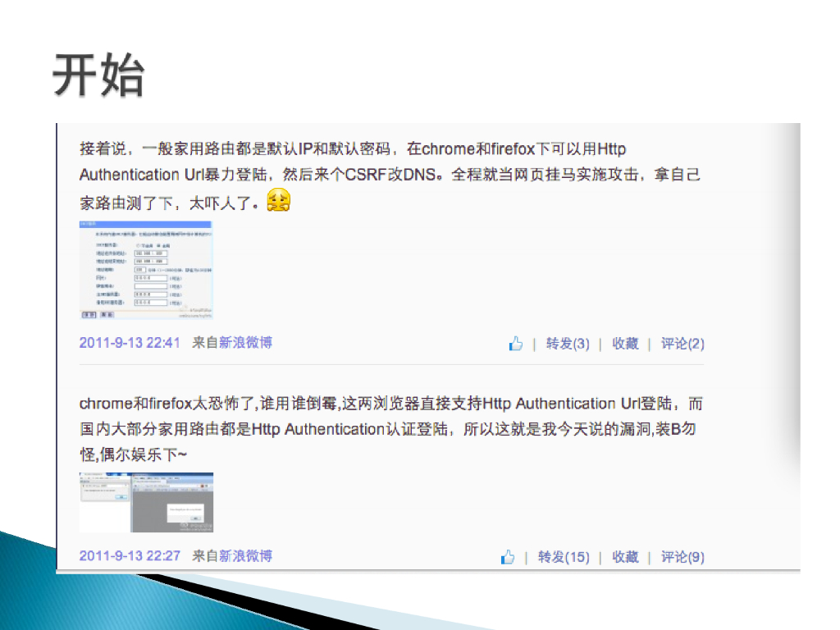
Task: Click the thumbs-up icon on the 22:27 post
Action: (x=508, y=557)
